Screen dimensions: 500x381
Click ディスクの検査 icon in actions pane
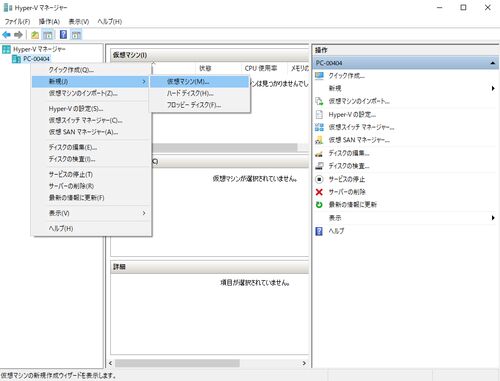(319, 166)
